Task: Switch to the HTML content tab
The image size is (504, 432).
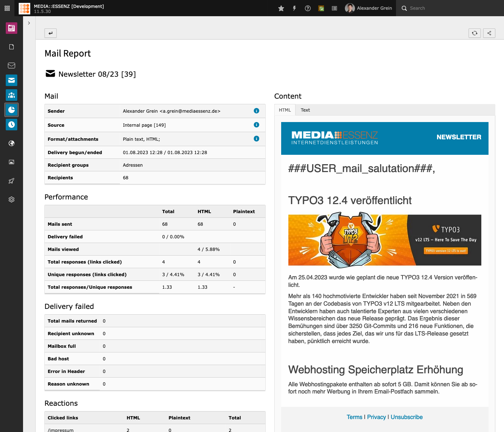Action: click(285, 110)
